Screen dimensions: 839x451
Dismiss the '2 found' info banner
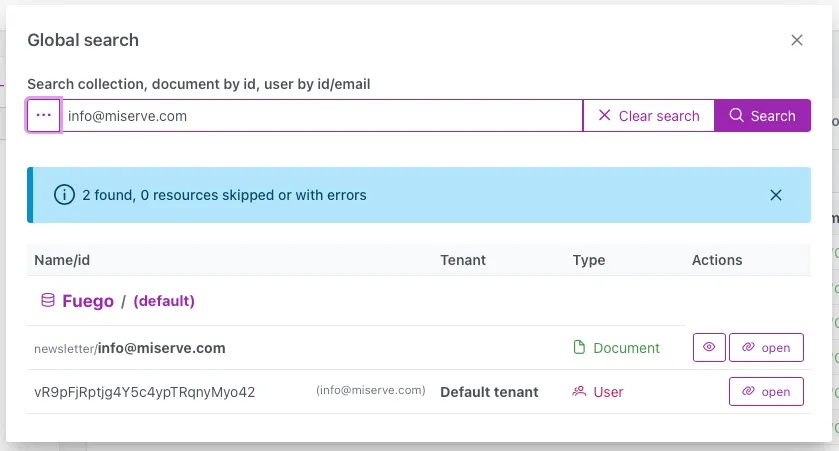click(x=776, y=195)
